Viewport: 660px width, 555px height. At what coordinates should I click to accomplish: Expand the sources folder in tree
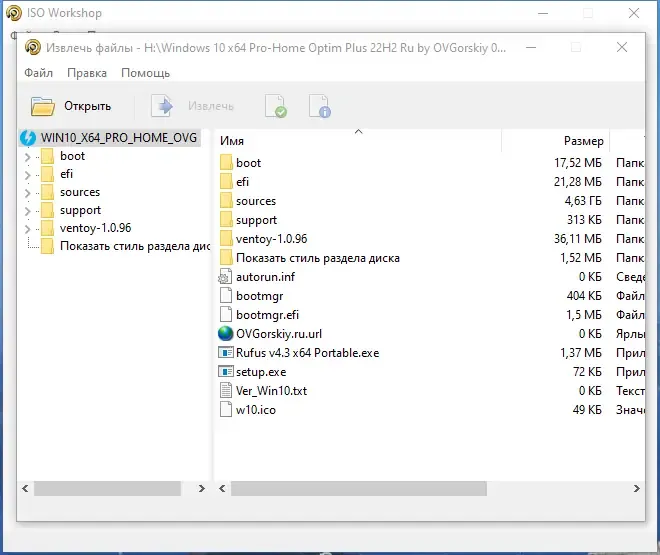point(27,193)
